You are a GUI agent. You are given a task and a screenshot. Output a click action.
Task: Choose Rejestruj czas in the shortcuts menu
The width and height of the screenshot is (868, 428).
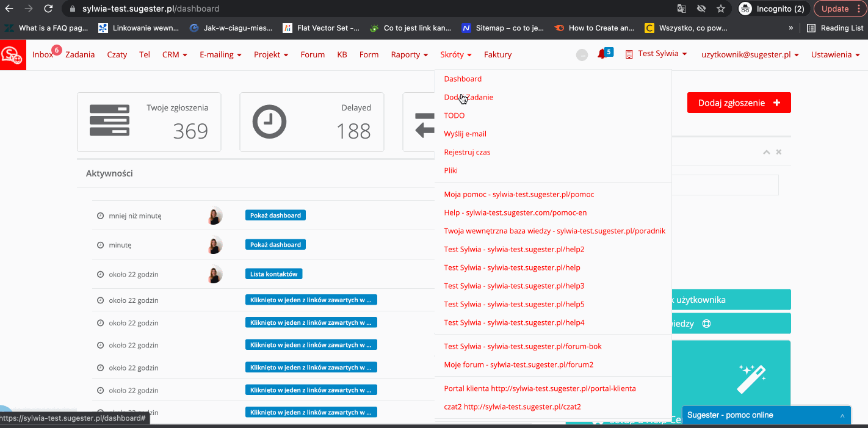(467, 152)
